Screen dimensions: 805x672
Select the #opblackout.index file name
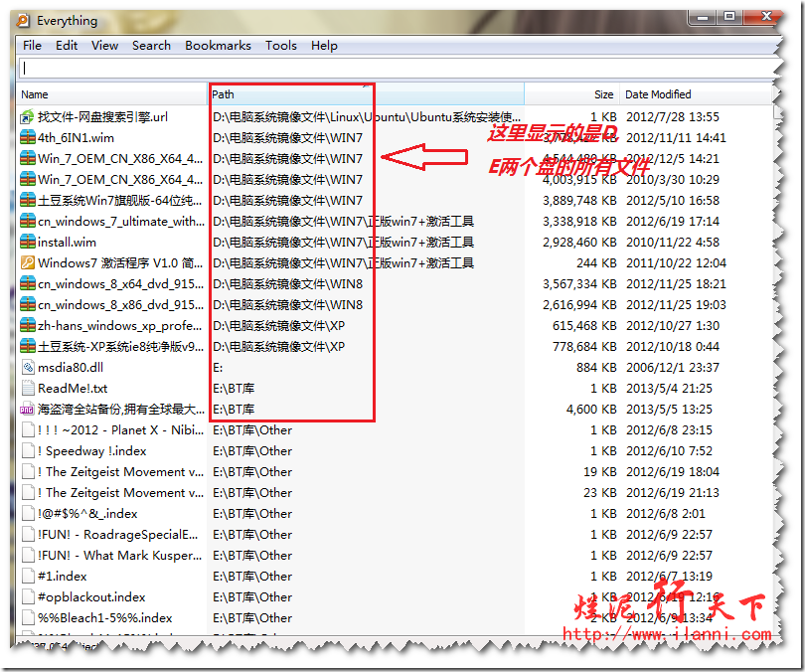(x=91, y=597)
